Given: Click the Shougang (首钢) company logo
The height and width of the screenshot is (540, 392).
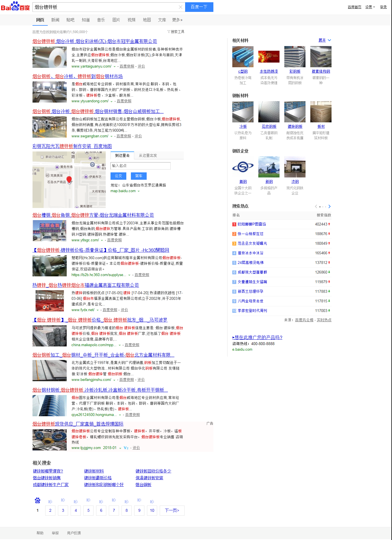Looking at the screenshot, I should coord(243,167).
